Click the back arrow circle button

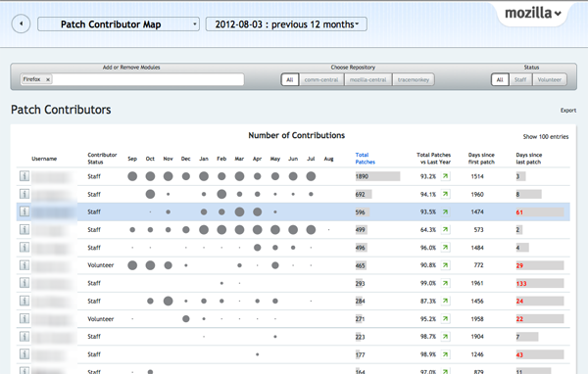(21, 23)
